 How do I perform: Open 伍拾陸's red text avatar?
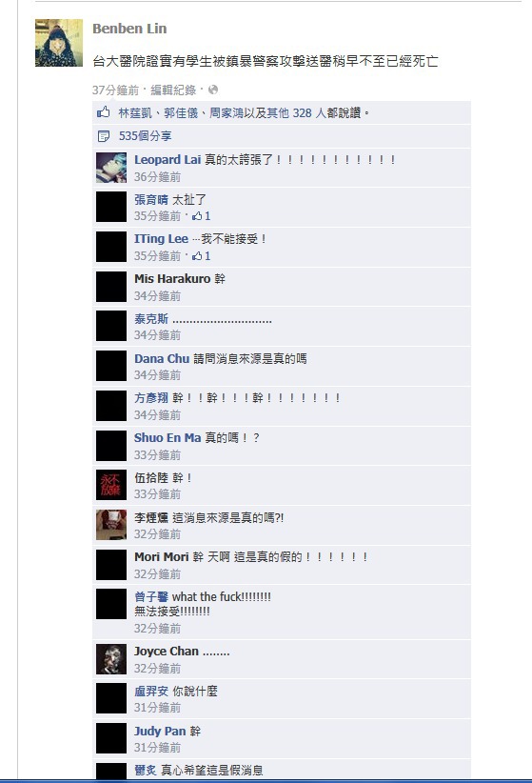(x=111, y=485)
